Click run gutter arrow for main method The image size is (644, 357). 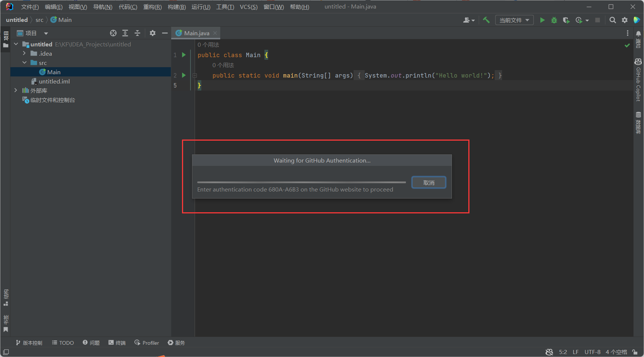184,75
